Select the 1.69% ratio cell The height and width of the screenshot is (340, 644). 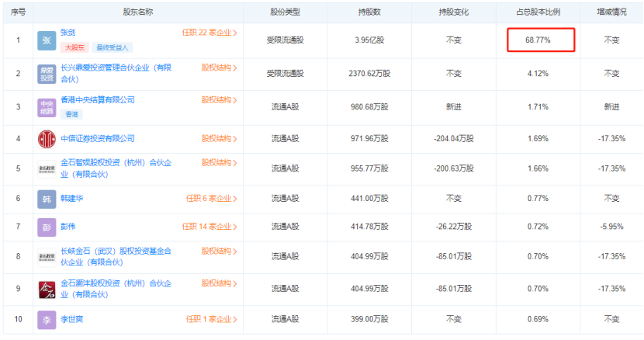point(538,138)
